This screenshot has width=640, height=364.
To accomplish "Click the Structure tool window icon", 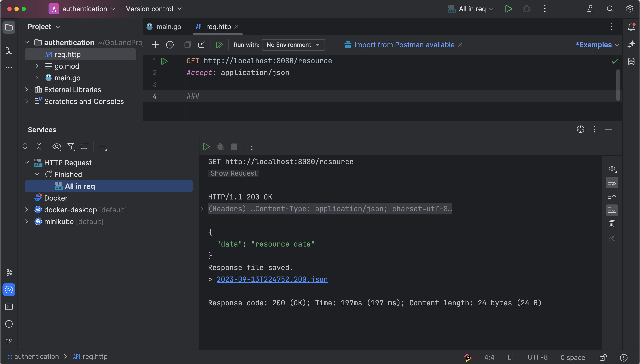I will pos(9,51).
